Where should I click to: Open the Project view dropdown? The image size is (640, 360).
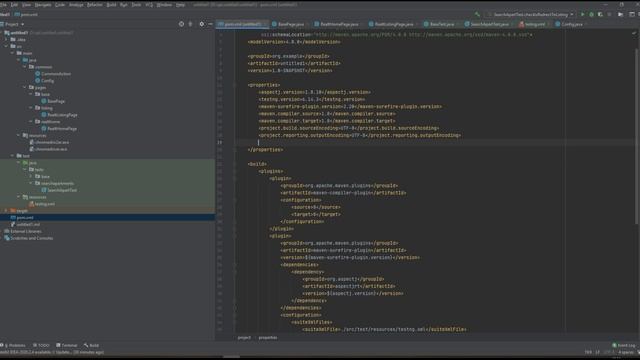12,24
